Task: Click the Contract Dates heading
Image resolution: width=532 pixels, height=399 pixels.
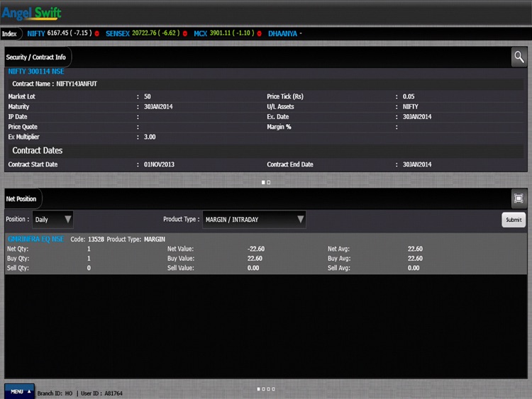Action: pyautogui.click(x=38, y=150)
